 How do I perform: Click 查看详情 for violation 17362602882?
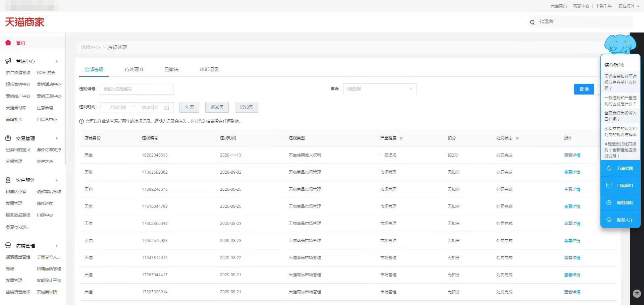pyautogui.click(x=572, y=172)
